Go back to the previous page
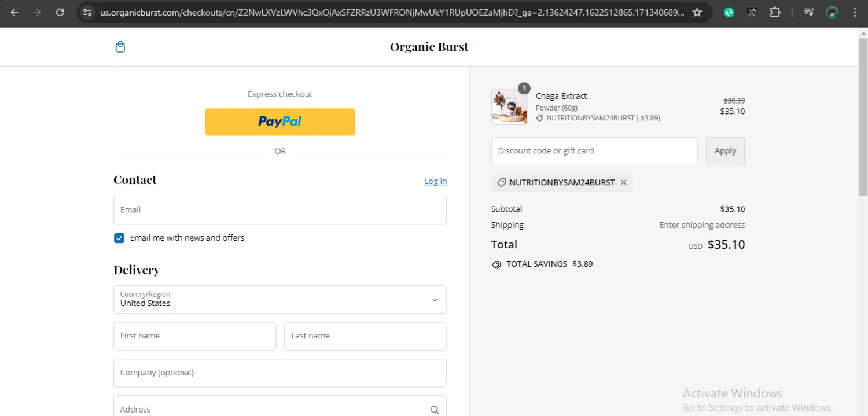 14,12
